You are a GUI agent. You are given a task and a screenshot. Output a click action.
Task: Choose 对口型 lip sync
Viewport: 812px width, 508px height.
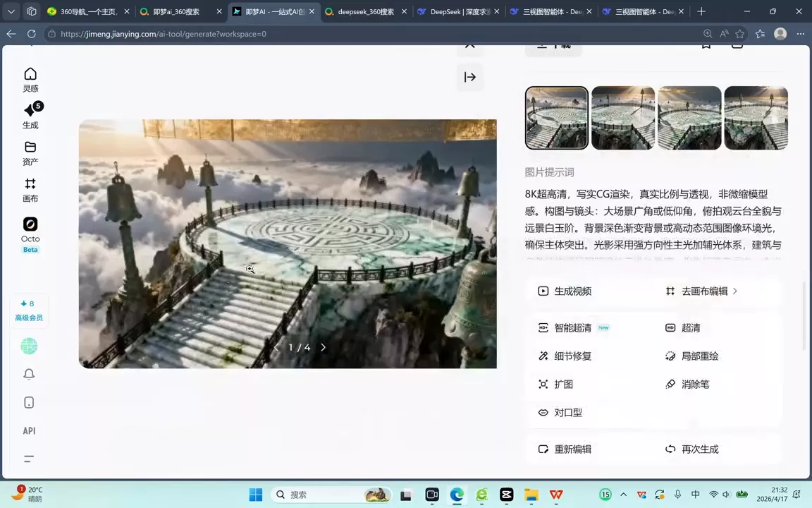point(560,412)
